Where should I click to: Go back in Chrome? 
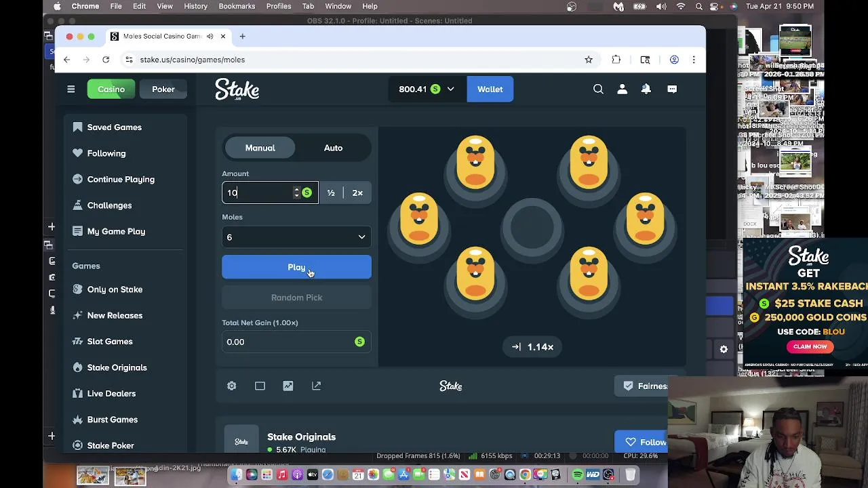tap(66, 60)
